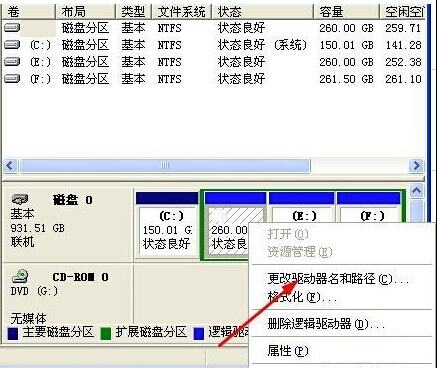Click the 931.51 GB disk size text

pos(38,228)
